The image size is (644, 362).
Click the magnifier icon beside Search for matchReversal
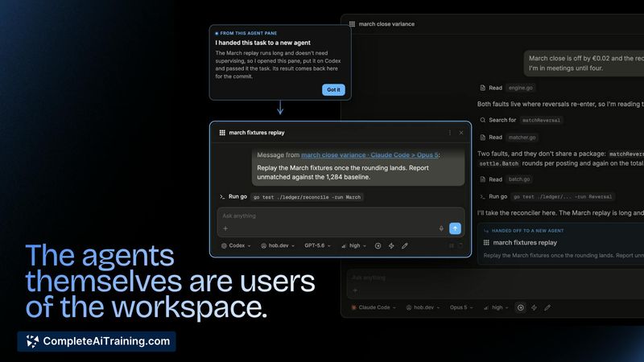point(482,120)
